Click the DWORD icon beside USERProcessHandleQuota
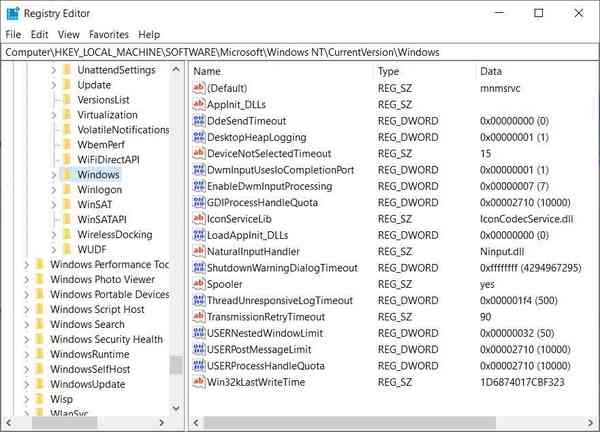The height and width of the screenshot is (432, 600). pos(199,366)
